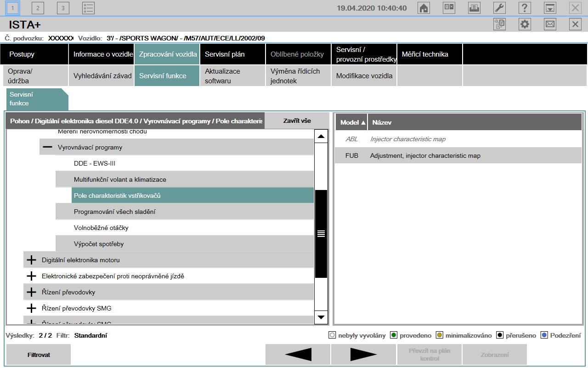
Task: Select Modifikace vozidla sub-tab
Action: click(x=364, y=76)
